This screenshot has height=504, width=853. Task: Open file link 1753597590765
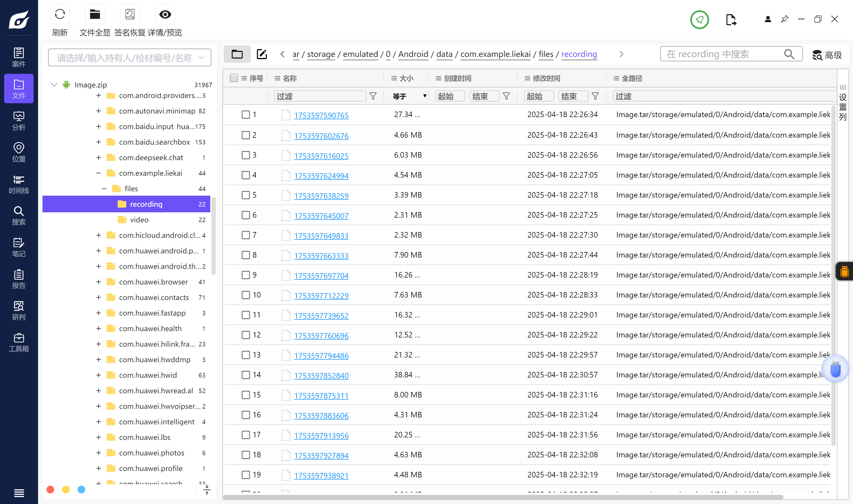321,115
